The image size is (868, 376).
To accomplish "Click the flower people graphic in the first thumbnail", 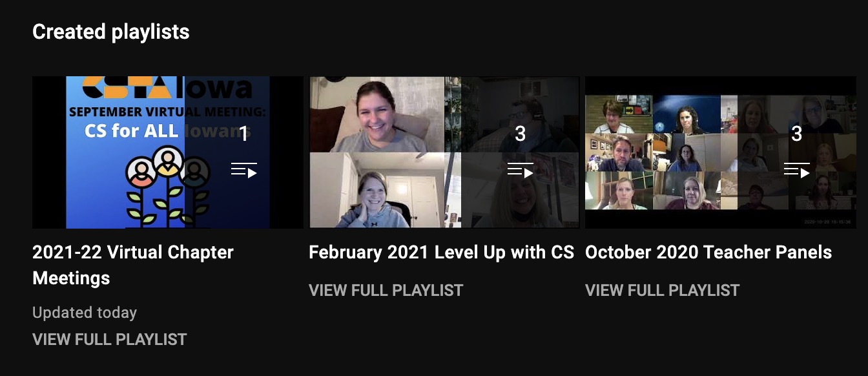I will coord(168,186).
